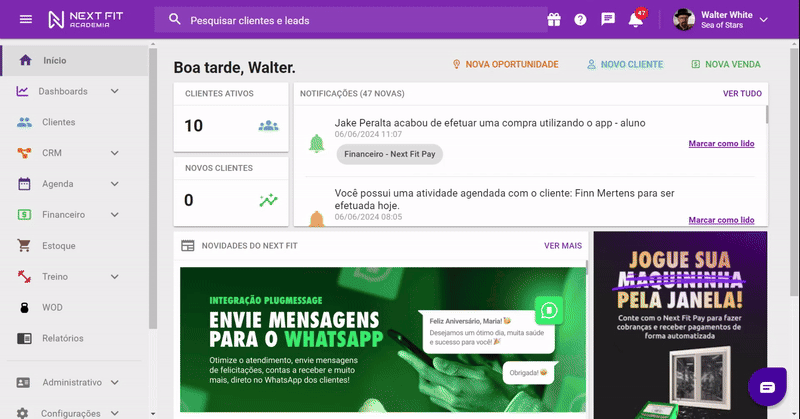
Task: Open the chat messages icon
Action: point(608,19)
